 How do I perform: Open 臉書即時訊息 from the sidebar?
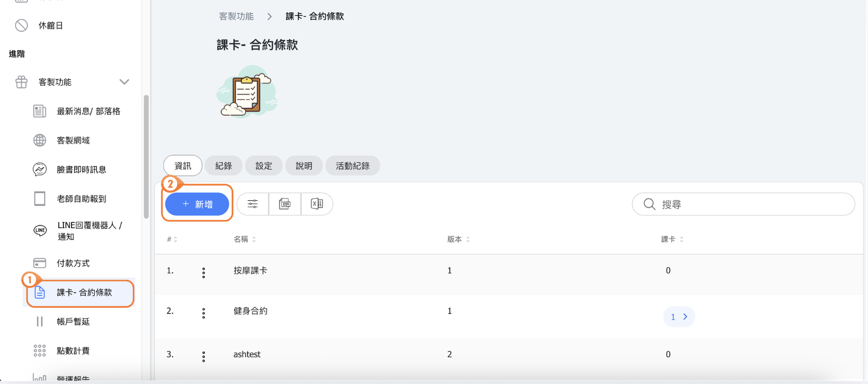pos(81,170)
